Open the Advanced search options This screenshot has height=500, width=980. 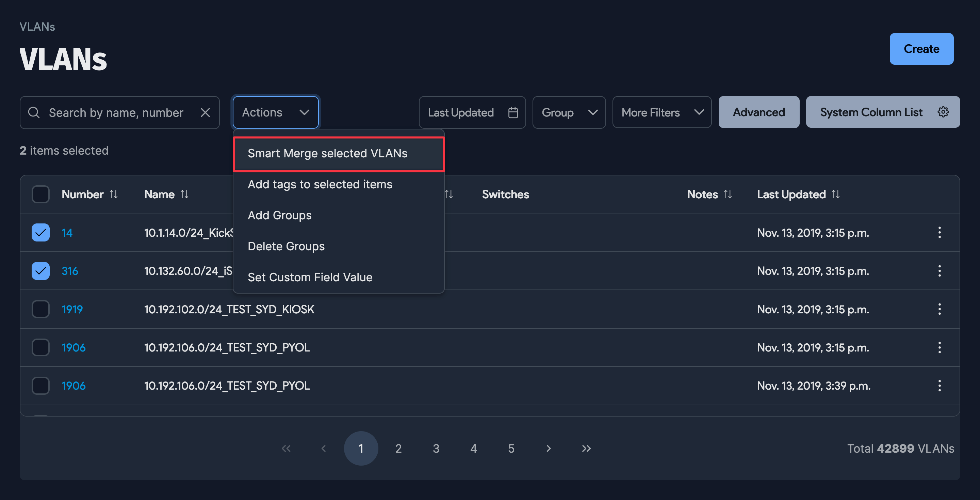[758, 112]
